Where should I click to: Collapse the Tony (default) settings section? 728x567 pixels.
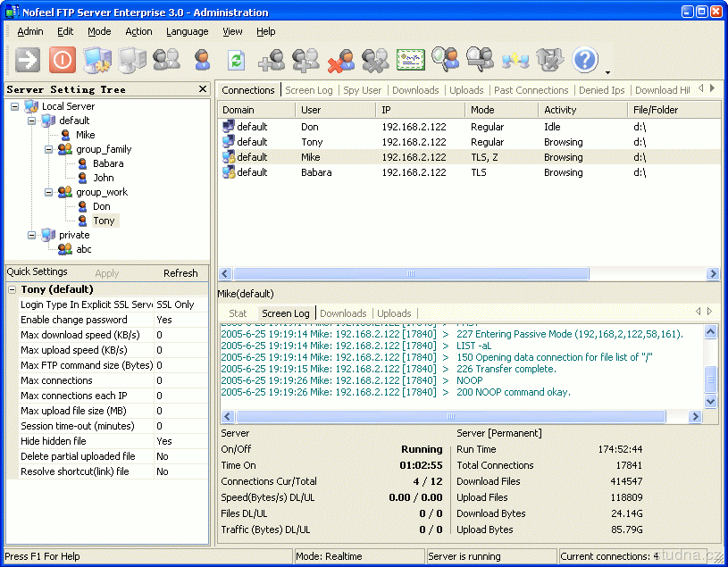13,289
